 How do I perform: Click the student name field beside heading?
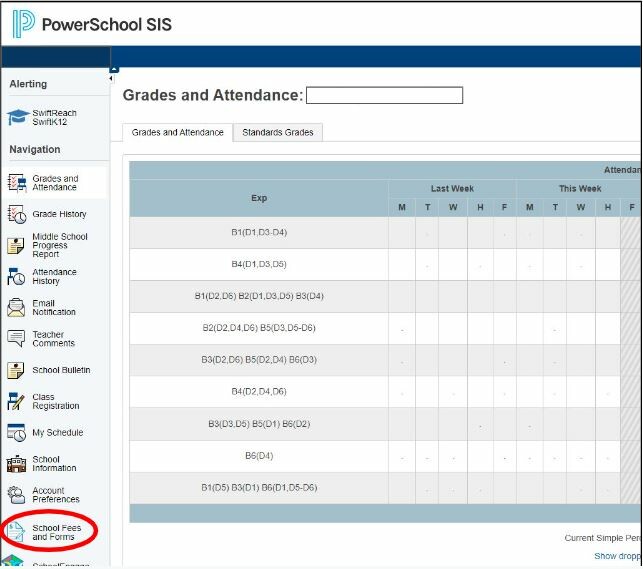tap(385, 95)
